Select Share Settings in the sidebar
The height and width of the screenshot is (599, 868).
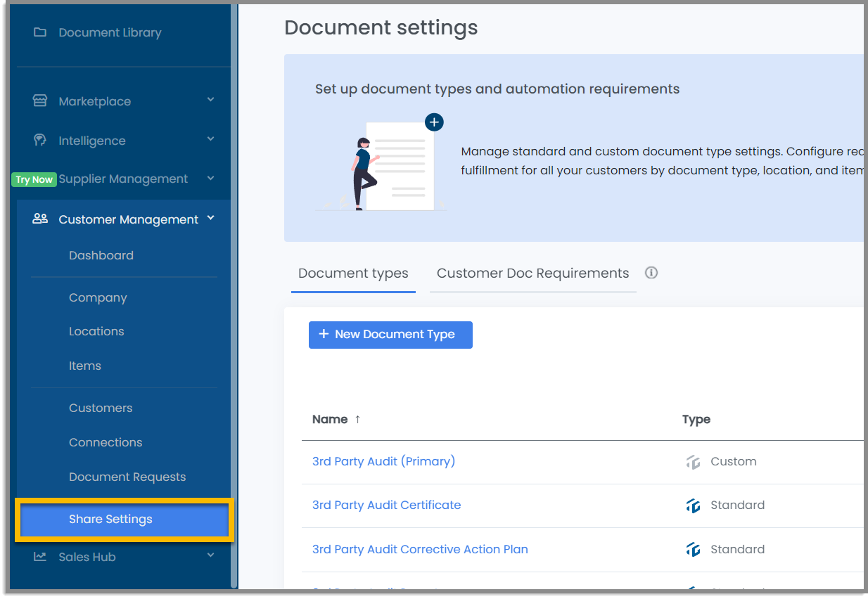pos(124,520)
